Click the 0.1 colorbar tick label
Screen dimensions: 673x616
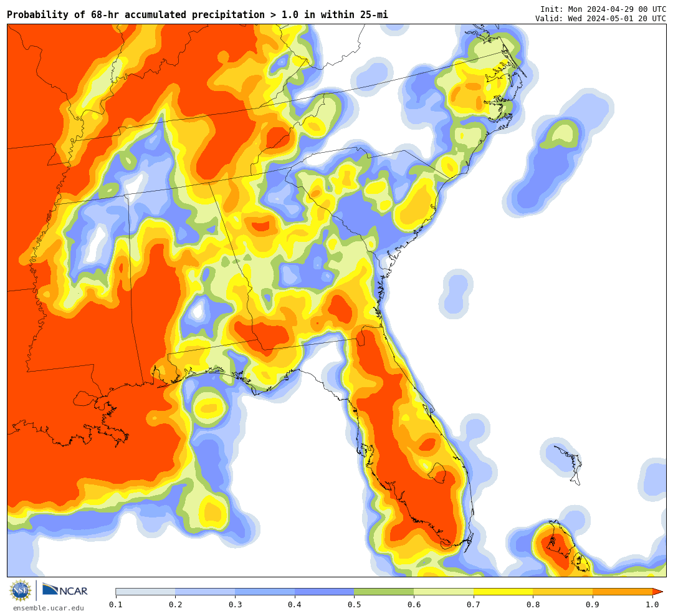click(116, 605)
